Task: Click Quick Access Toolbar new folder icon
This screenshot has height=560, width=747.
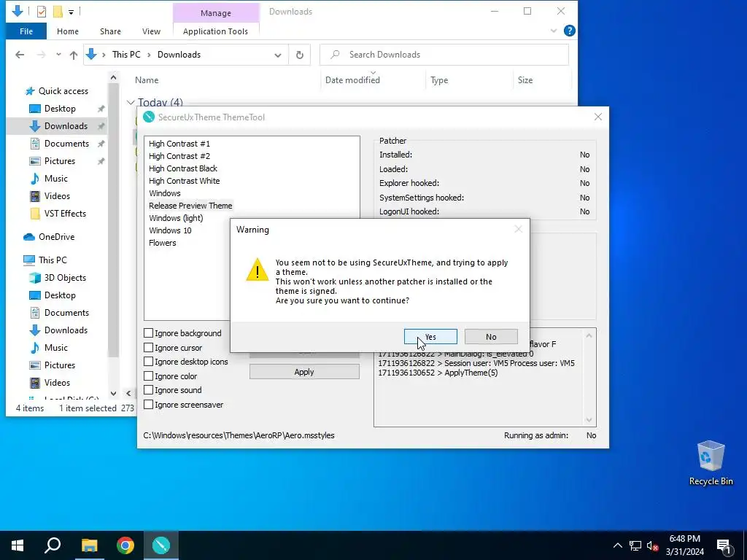Action: coord(58,11)
